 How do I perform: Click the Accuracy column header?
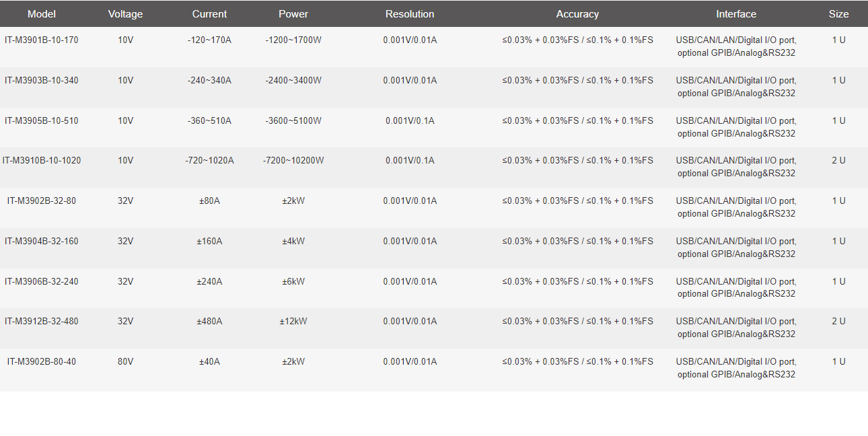[x=577, y=13]
